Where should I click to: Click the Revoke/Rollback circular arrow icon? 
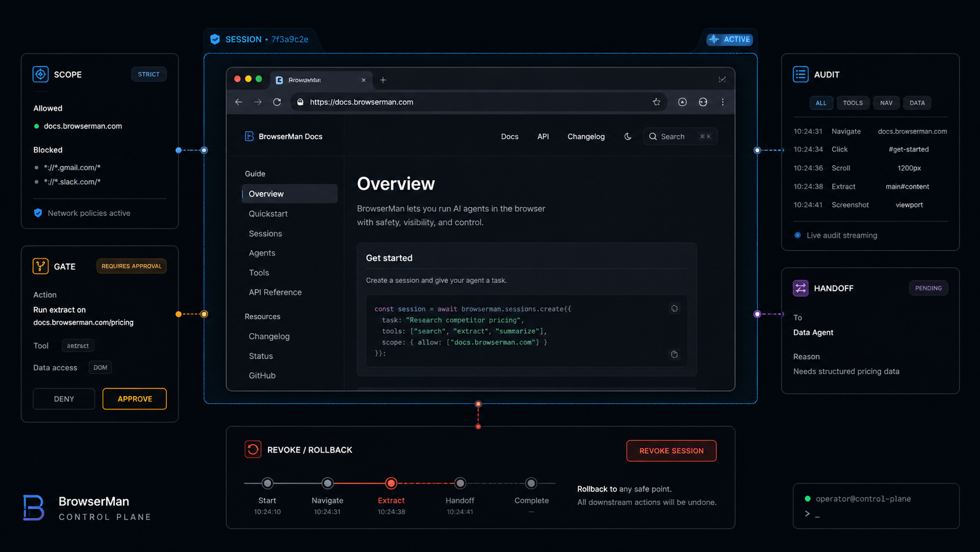[x=253, y=450]
